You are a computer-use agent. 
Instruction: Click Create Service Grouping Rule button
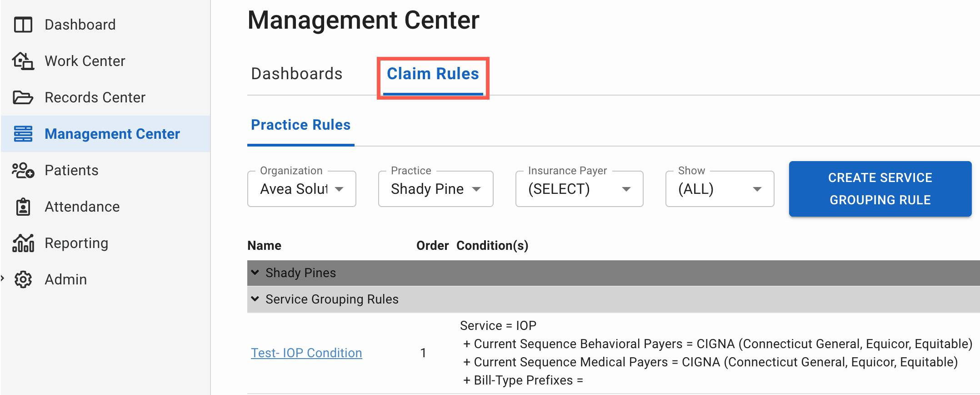click(x=880, y=189)
